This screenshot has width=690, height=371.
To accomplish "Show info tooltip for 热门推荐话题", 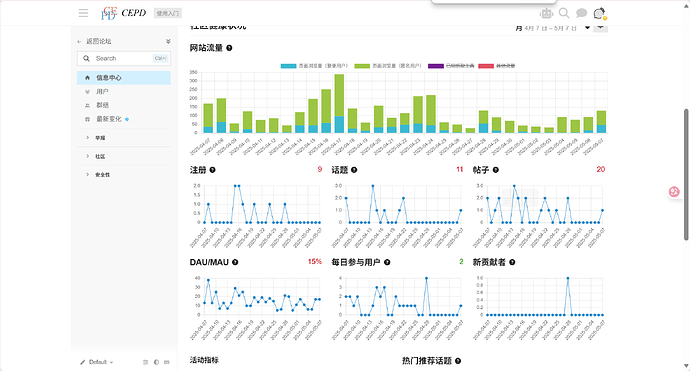I will click(458, 361).
